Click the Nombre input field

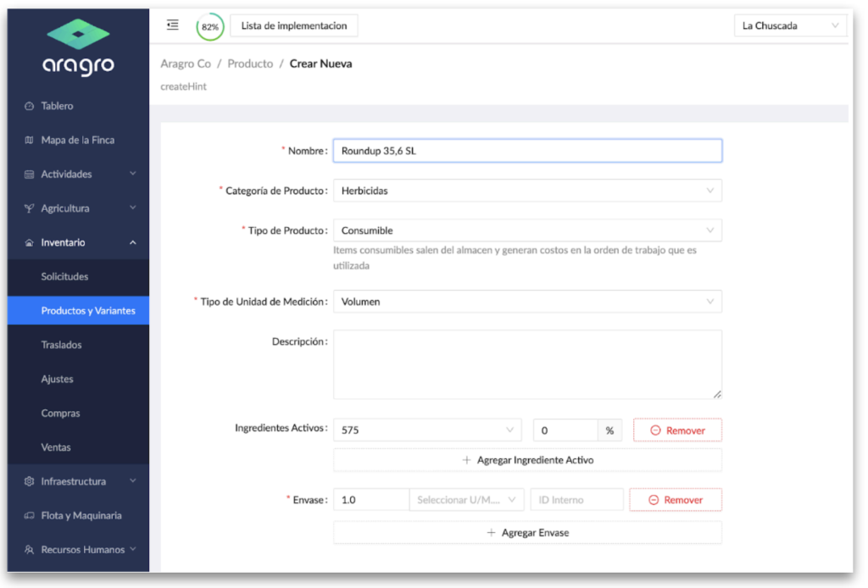coord(527,151)
